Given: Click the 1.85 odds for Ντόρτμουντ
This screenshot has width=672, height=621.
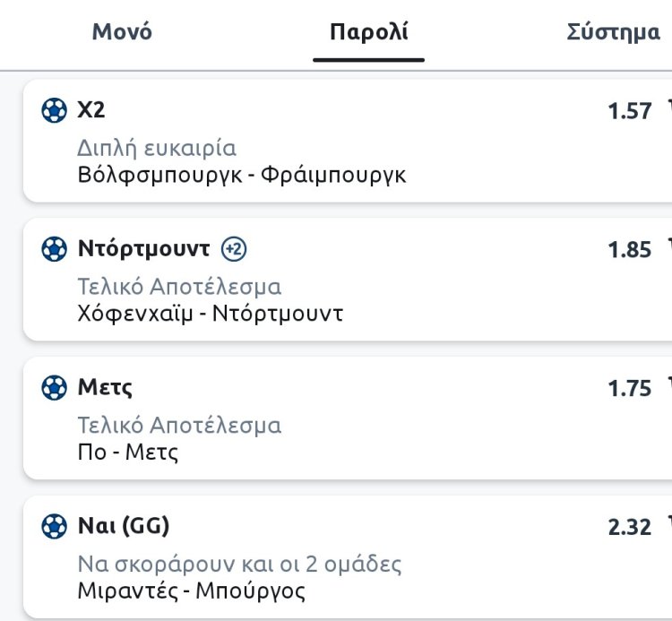Looking at the screenshot, I should (629, 250).
